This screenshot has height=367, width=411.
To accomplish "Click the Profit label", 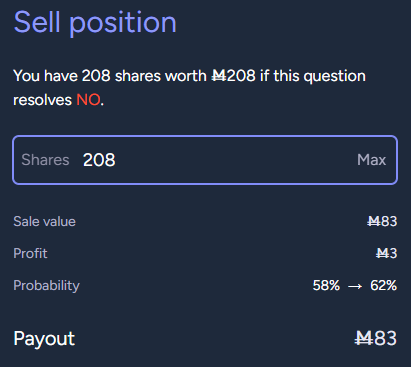I will [30, 253].
